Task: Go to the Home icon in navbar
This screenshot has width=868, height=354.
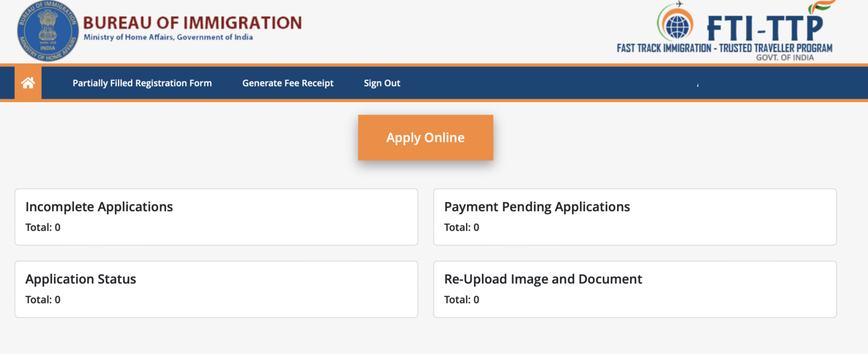Action: [28, 83]
